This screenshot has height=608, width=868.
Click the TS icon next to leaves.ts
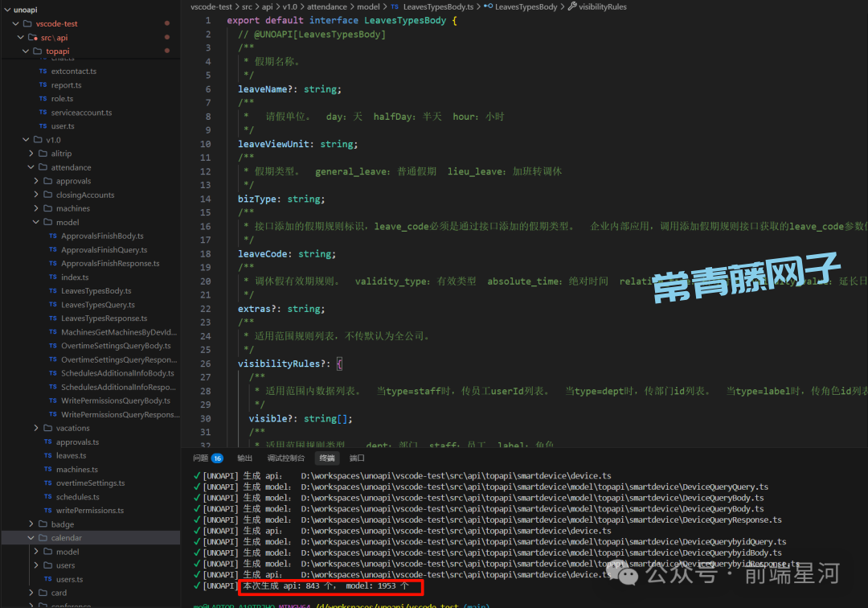[x=48, y=456]
